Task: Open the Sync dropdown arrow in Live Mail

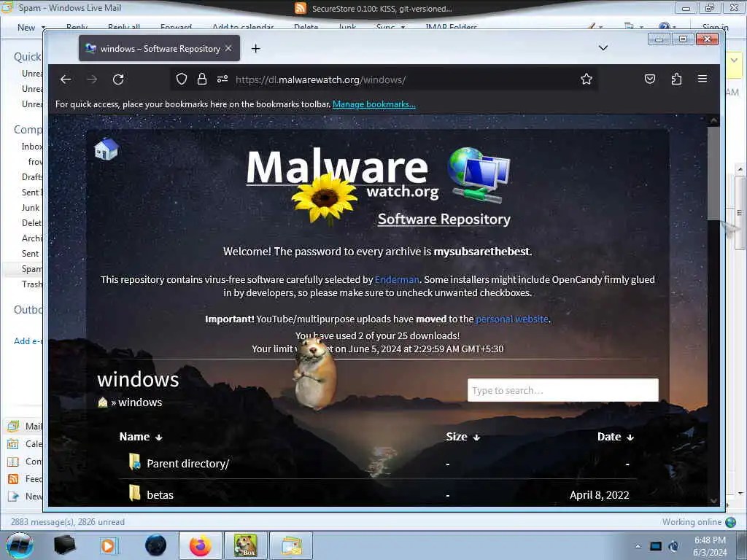Action: 403,28
